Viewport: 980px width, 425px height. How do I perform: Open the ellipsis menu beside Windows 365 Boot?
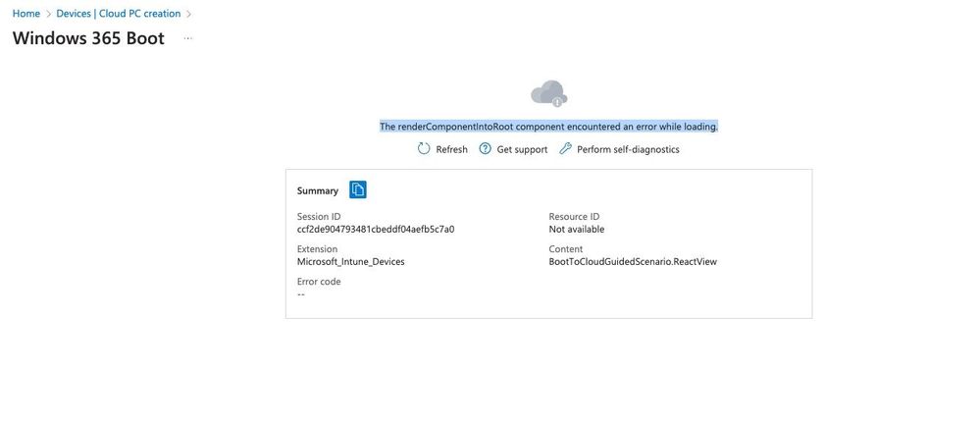click(x=188, y=38)
